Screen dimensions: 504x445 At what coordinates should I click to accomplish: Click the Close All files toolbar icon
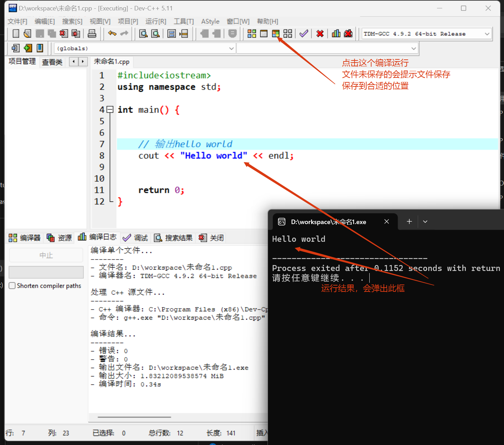76,34
